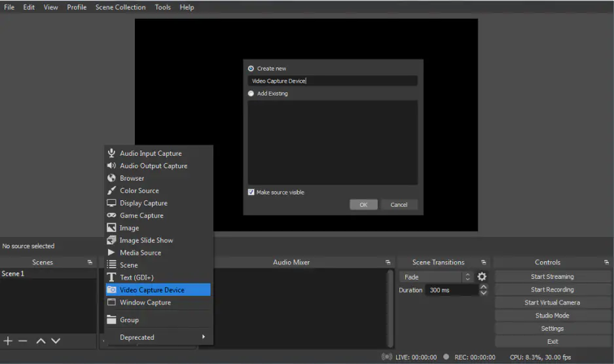The width and height of the screenshot is (614, 364).
Task: Increase Duration with the stepper up arrow
Action: pyautogui.click(x=483, y=287)
